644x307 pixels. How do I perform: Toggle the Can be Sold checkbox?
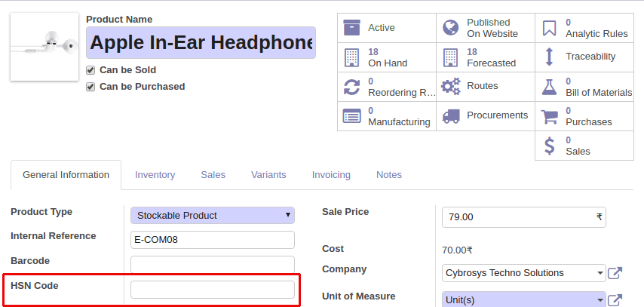90,70
